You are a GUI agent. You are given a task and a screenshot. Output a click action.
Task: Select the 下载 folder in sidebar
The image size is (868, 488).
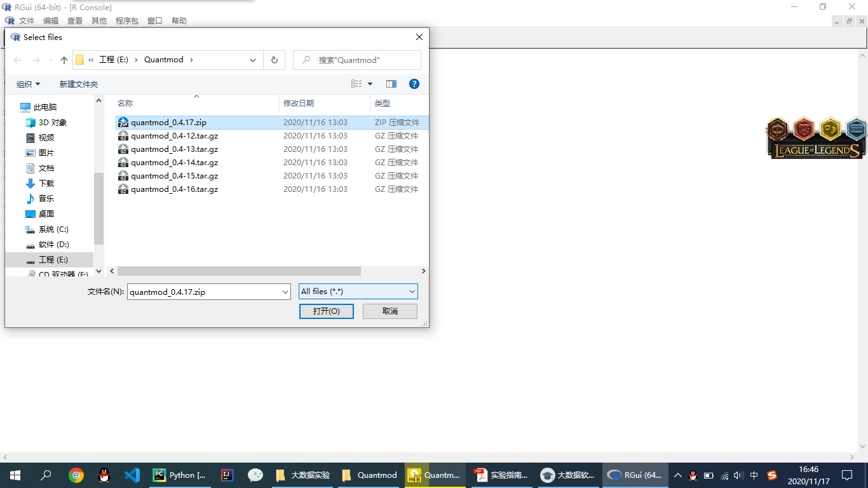[x=46, y=183]
